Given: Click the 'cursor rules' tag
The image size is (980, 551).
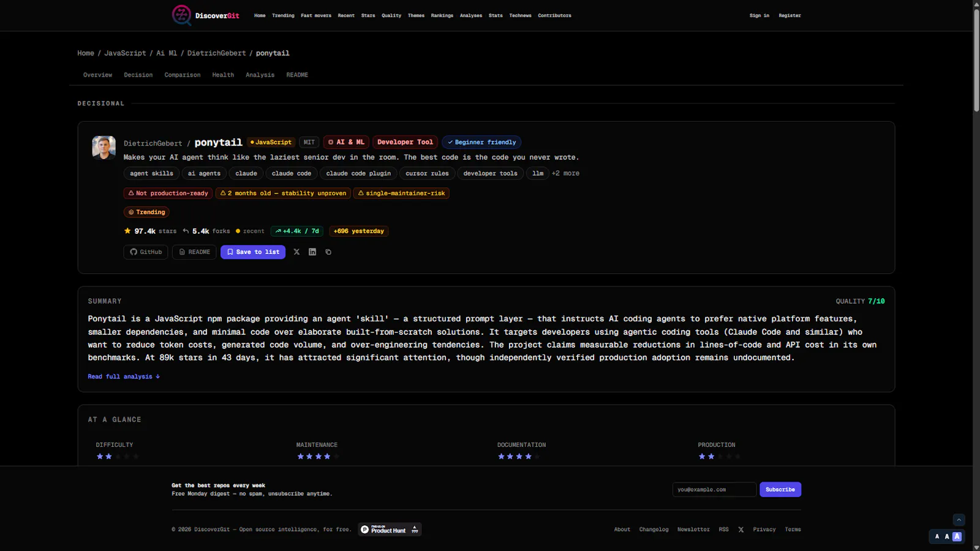Looking at the screenshot, I should (x=427, y=173).
